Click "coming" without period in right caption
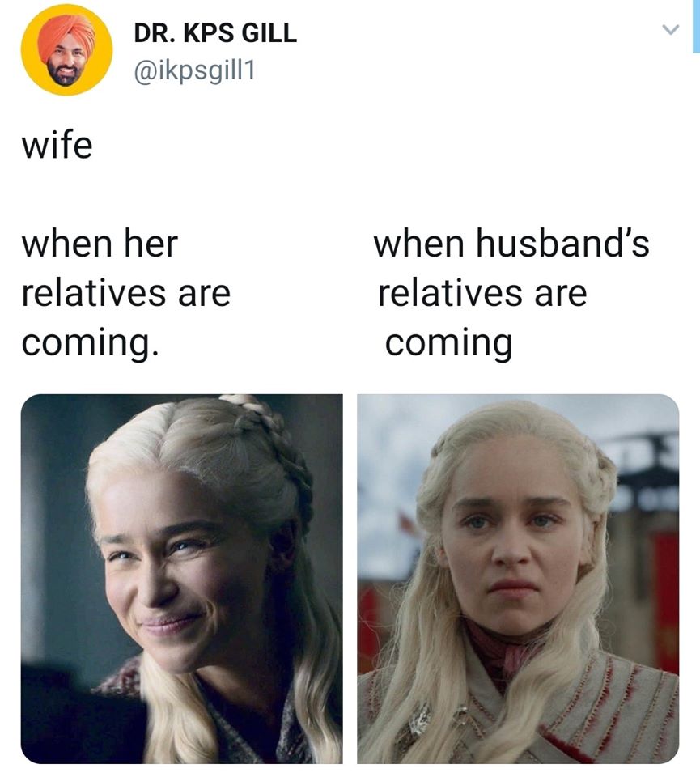Viewport: 700px width, 777px height. [x=449, y=343]
